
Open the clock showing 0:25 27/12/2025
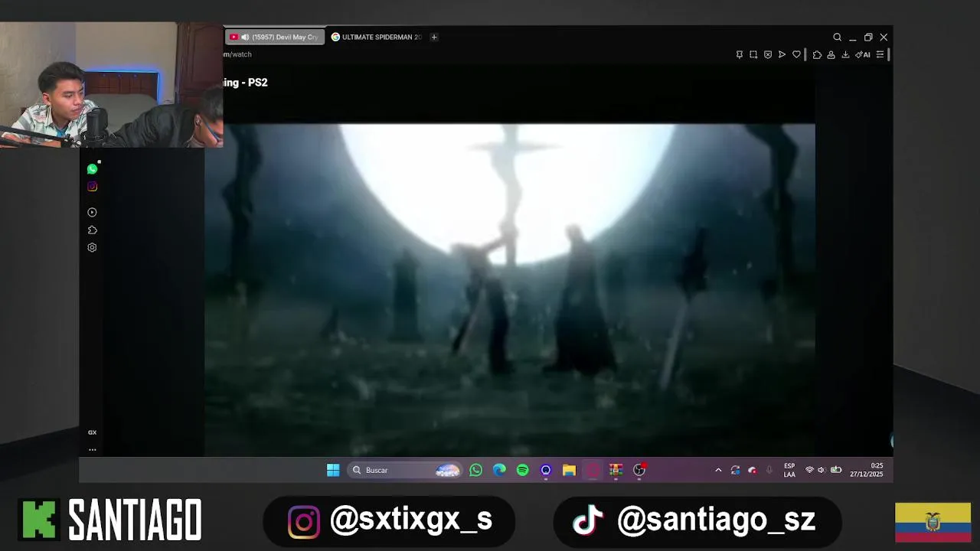[867, 470]
